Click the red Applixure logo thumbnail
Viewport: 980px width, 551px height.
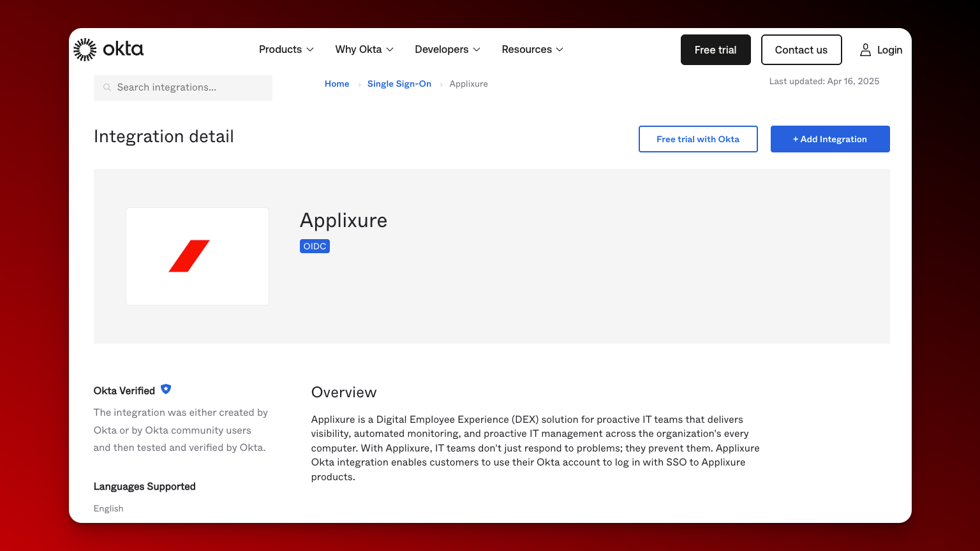tap(197, 256)
